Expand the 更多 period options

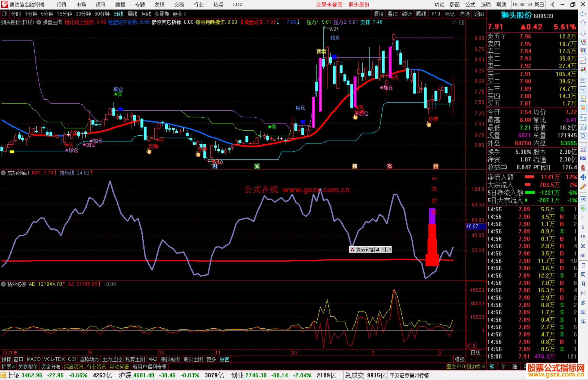point(179,14)
